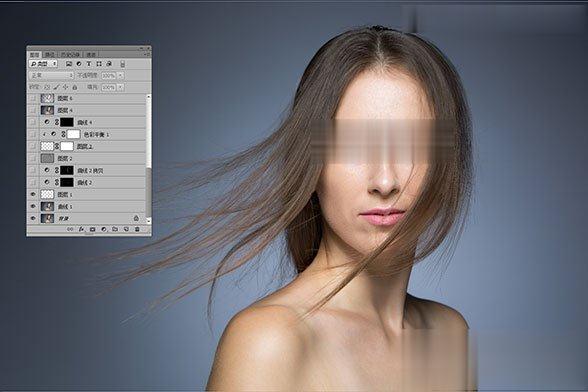Click the delete layer trash icon
Screen dimensions: 588x392
(137, 229)
